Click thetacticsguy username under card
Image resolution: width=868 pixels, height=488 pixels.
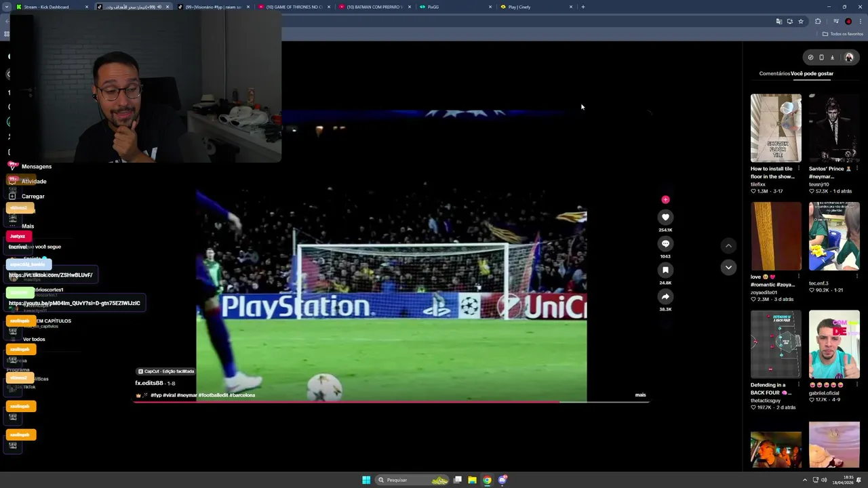coord(766,401)
